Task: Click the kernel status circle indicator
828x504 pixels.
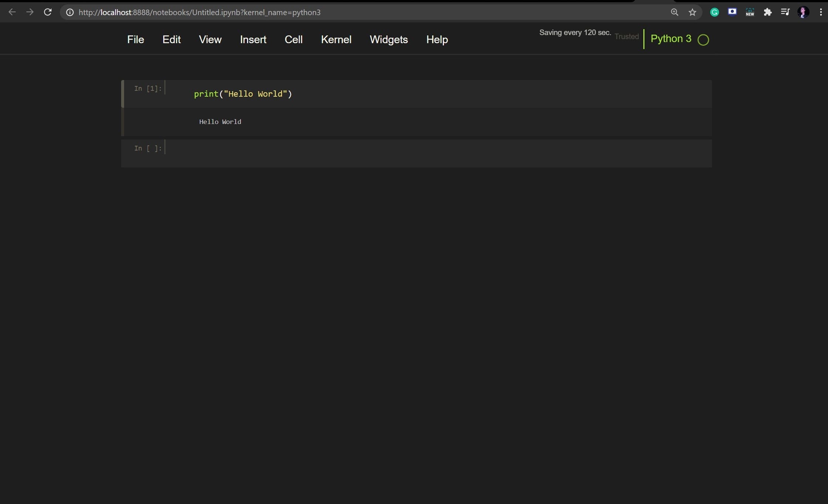Action: coord(703,39)
